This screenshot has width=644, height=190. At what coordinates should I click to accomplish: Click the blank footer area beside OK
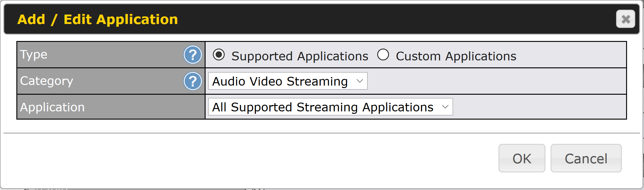(249, 158)
